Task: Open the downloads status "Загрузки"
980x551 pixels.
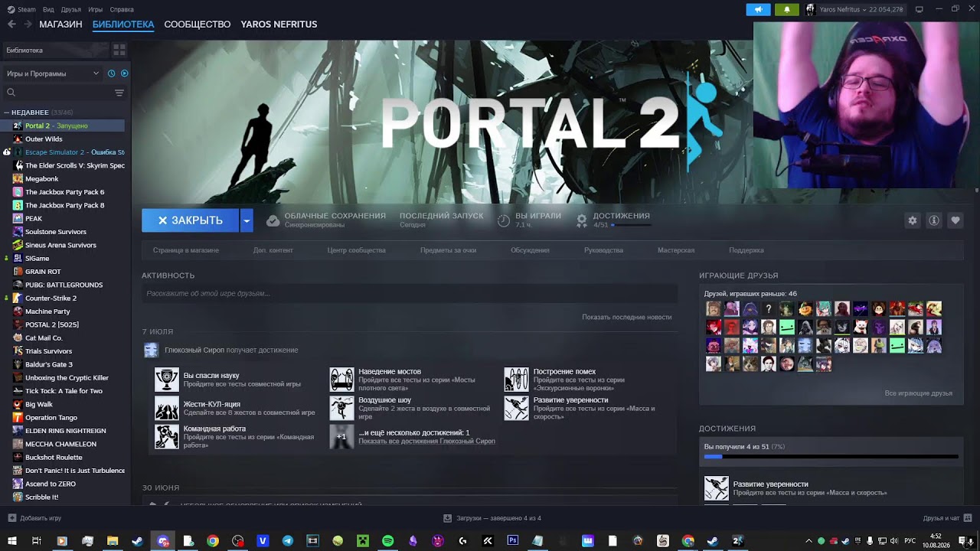Action: (492, 518)
